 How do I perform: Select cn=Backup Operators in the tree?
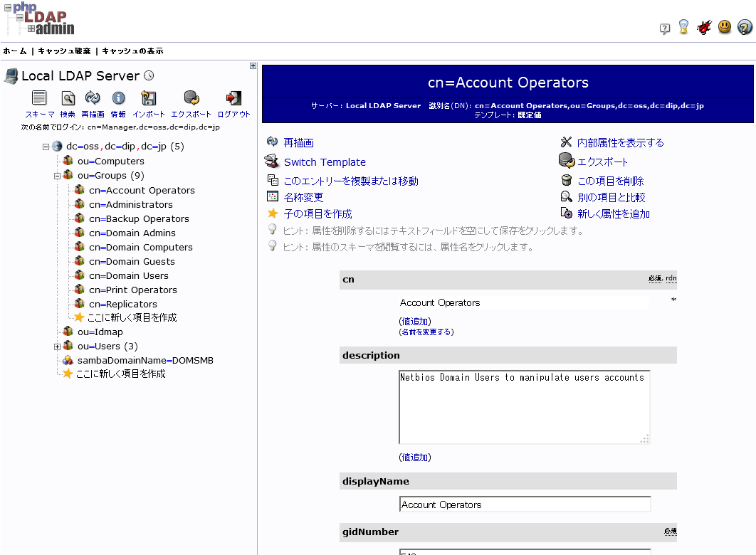[139, 218]
